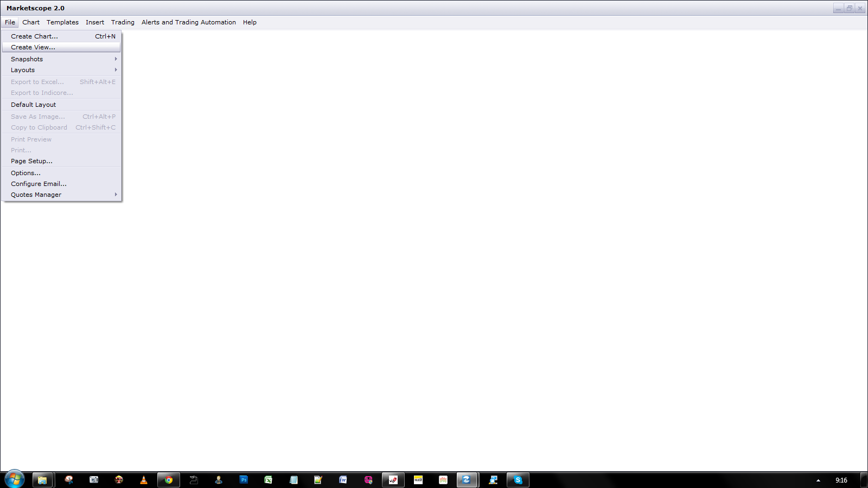Click Export to Indicore... entry
The width and height of the screenshot is (868, 488).
point(61,93)
